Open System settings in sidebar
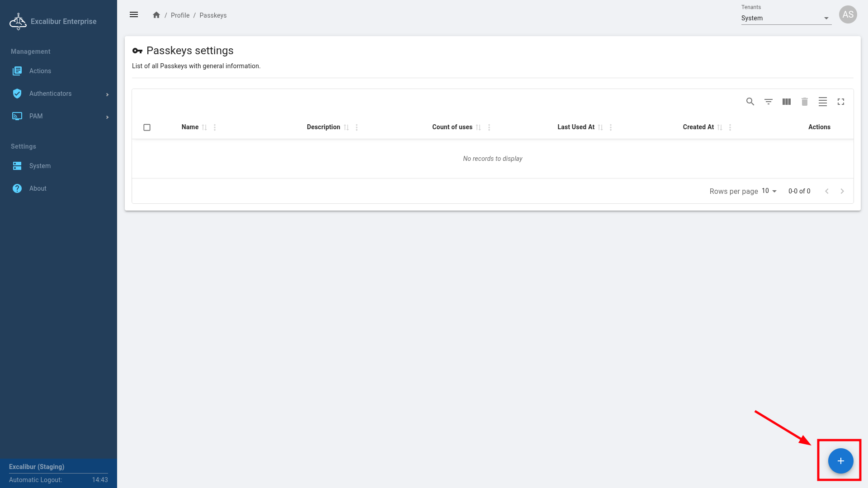Viewport: 868px width, 488px height. point(40,166)
